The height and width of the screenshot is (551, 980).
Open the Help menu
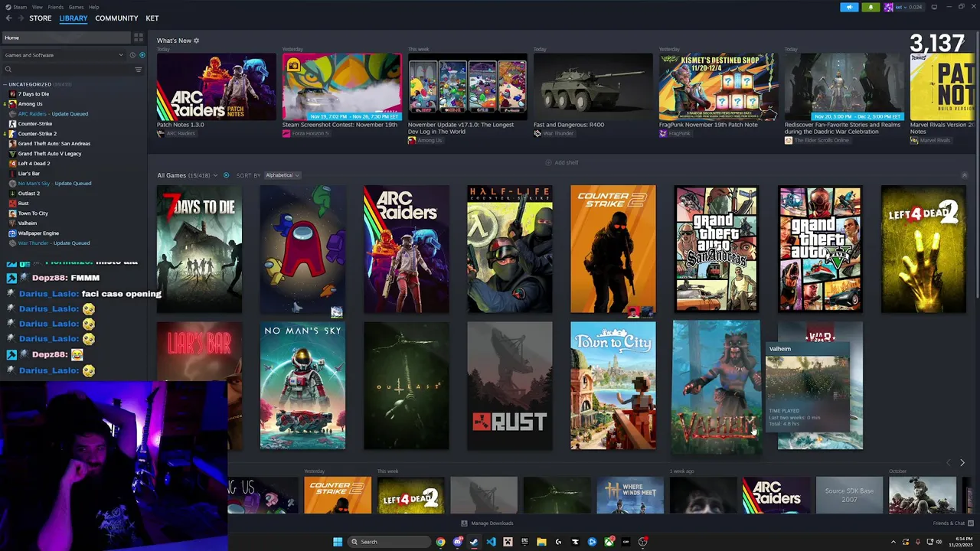93,7
